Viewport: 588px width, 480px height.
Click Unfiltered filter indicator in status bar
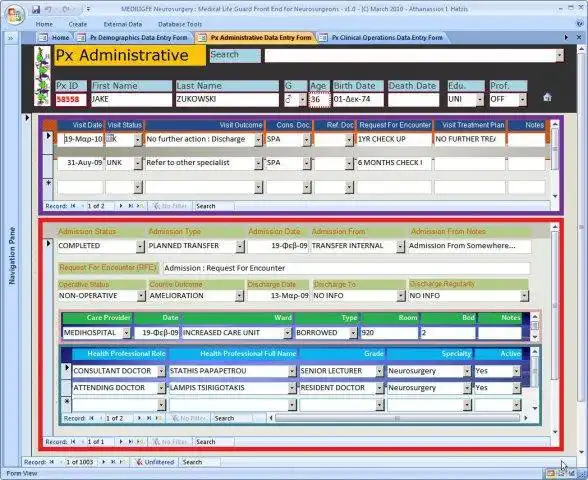point(154,462)
